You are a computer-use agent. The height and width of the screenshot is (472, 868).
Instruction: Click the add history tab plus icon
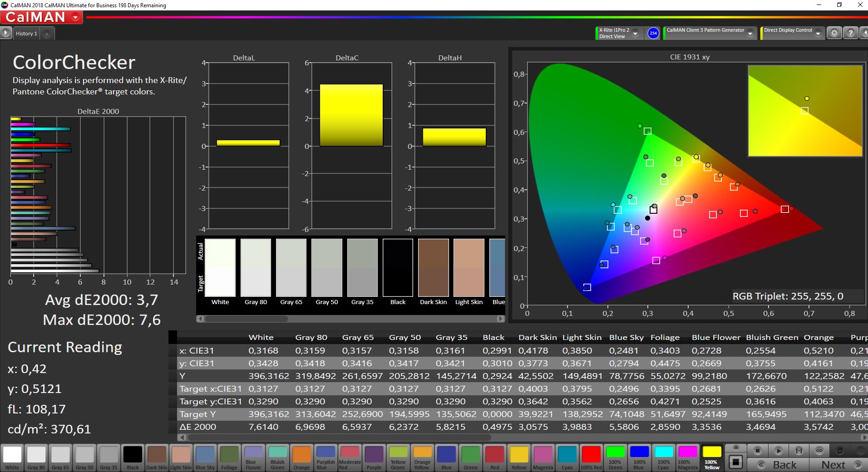(47, 34)
